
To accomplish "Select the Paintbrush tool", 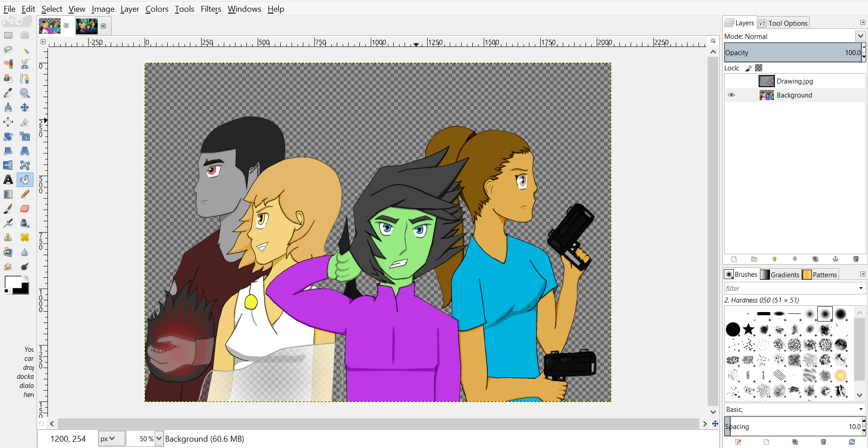I will click(8, 209).
